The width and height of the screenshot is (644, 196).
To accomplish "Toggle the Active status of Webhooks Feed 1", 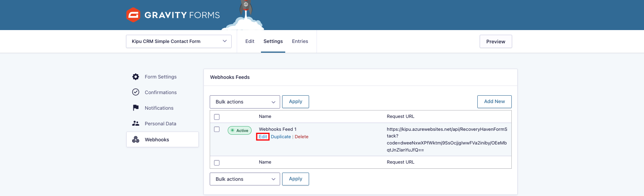I will (x=239, y=130).
